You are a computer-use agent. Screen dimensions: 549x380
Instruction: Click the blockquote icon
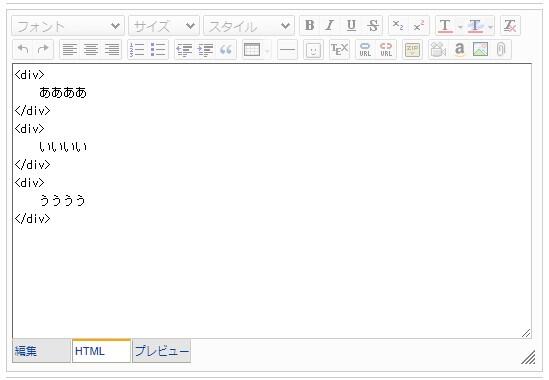[x=226, y=49]
